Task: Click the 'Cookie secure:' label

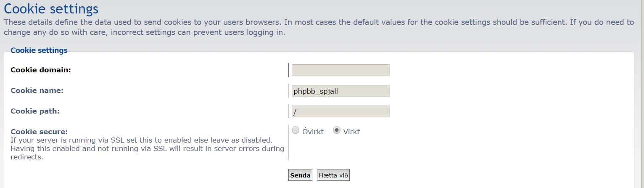Action: click(39, 132)
